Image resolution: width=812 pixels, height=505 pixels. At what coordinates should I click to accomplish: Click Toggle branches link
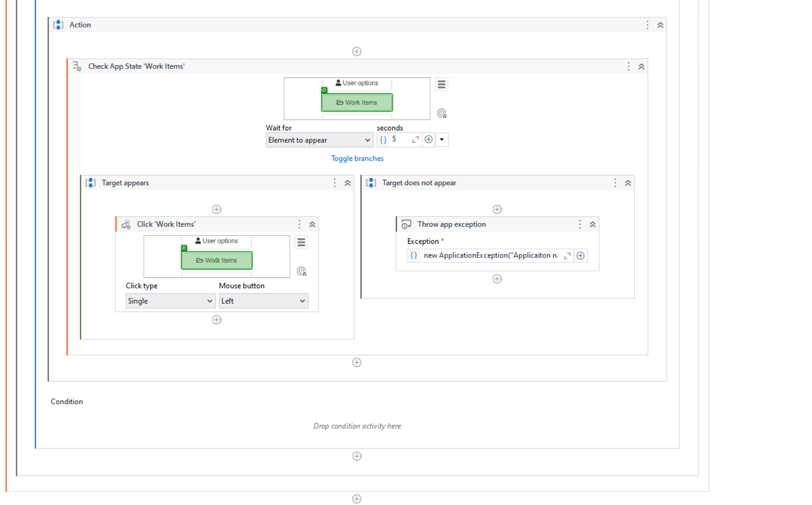[x=357, y=159]
